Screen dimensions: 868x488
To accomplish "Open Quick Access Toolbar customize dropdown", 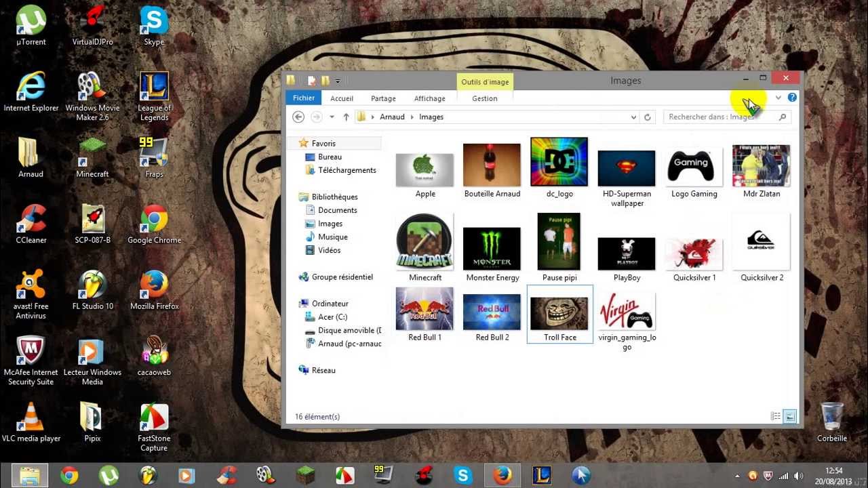I will tap(338, 81).
